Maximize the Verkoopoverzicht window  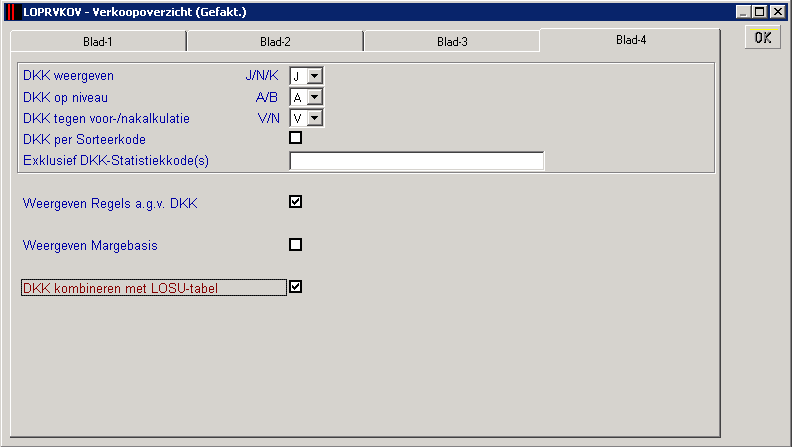tap(759, 12)
